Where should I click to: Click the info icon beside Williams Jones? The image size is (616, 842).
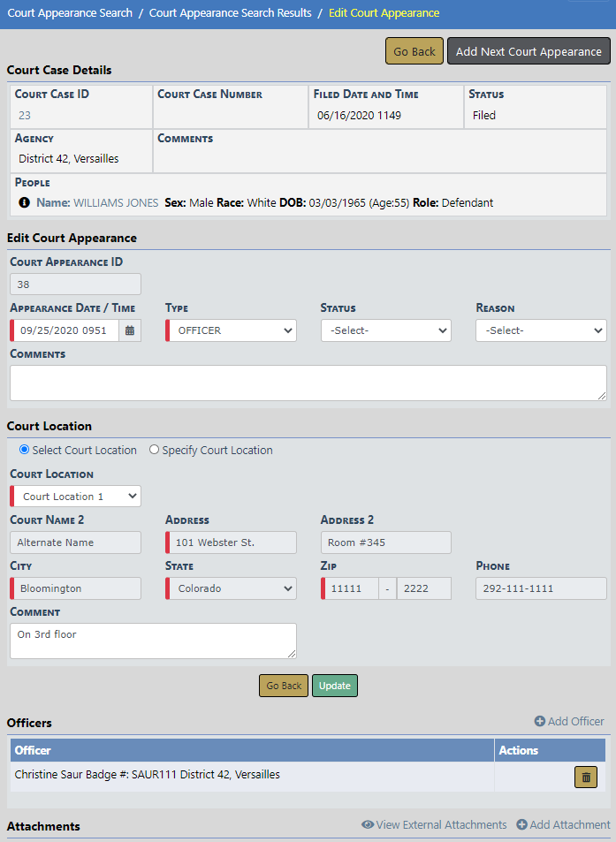25,203
